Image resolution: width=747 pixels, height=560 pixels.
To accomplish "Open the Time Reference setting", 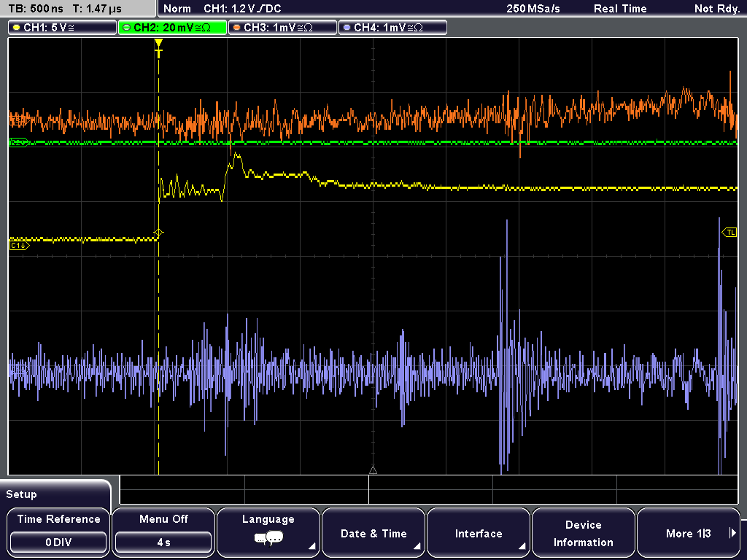I will click(x=58, y=532).
